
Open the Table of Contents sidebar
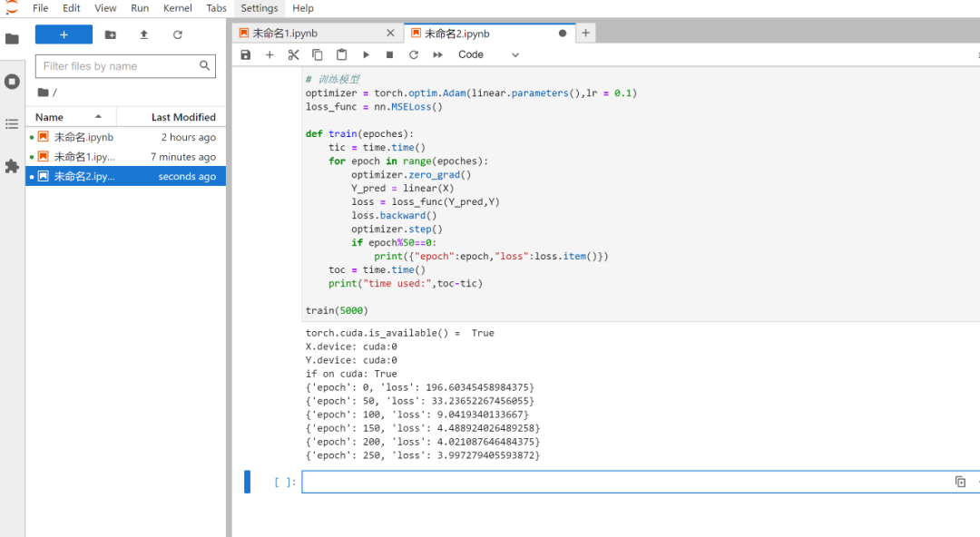12,125
